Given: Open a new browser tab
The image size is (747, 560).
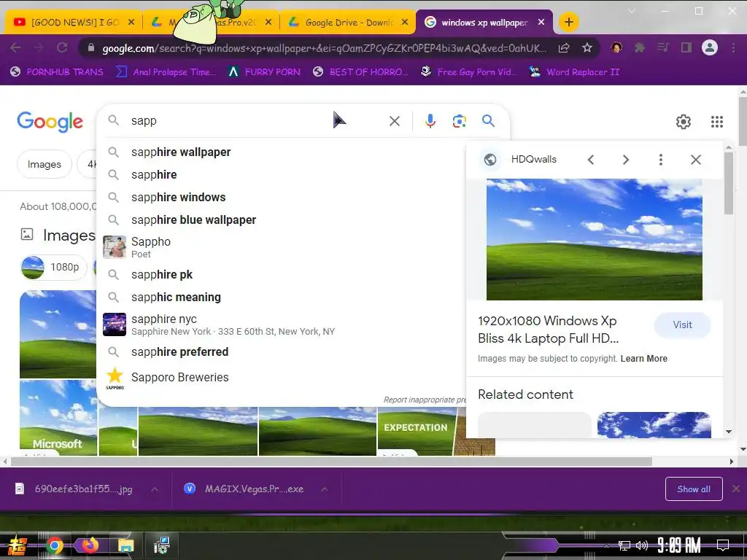Looking at the screenshot, I should (x=569, y=22).
